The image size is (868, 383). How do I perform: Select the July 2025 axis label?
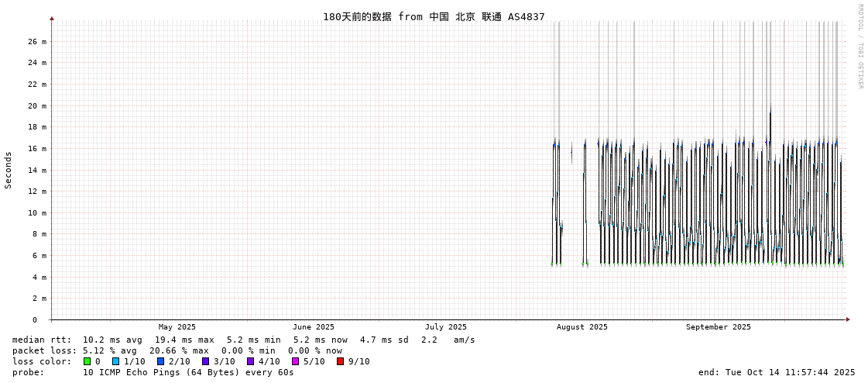pos(446,327)
